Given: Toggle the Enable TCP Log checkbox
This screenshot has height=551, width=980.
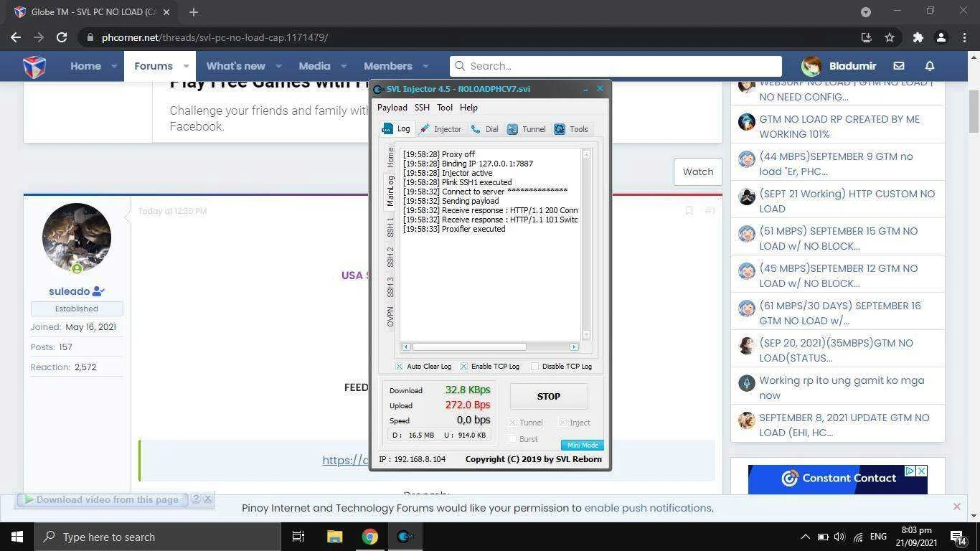Looking at the screenshot, I should (463, 366).
